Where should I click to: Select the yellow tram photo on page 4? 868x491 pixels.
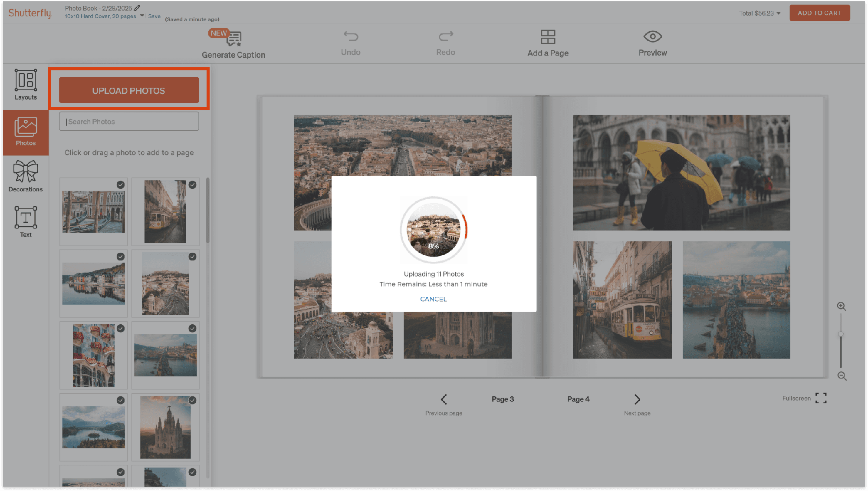622,300
